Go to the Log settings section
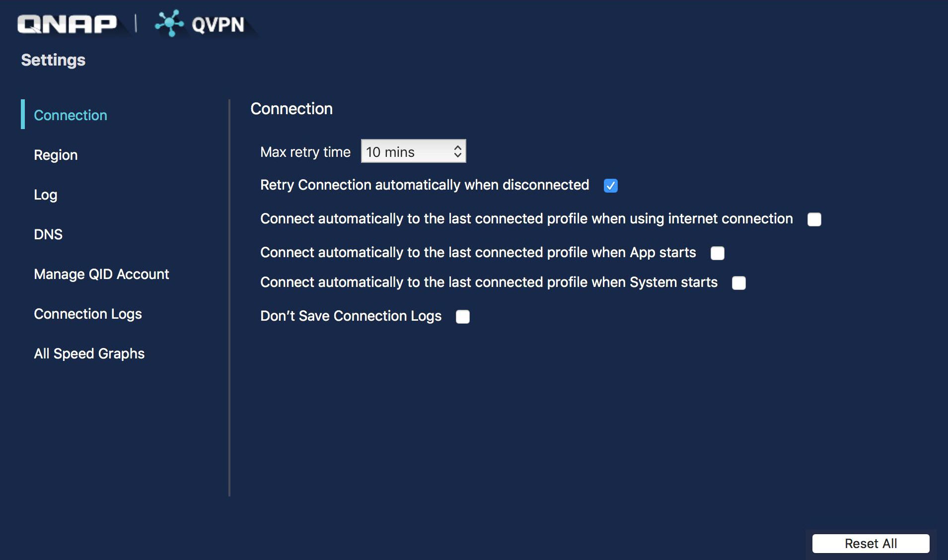948x560 pixels. [x=45, y=195]
